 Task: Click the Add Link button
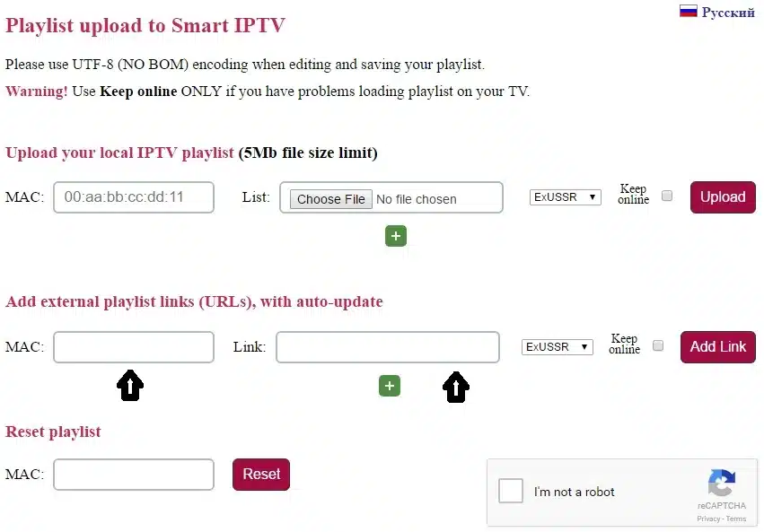717,346
